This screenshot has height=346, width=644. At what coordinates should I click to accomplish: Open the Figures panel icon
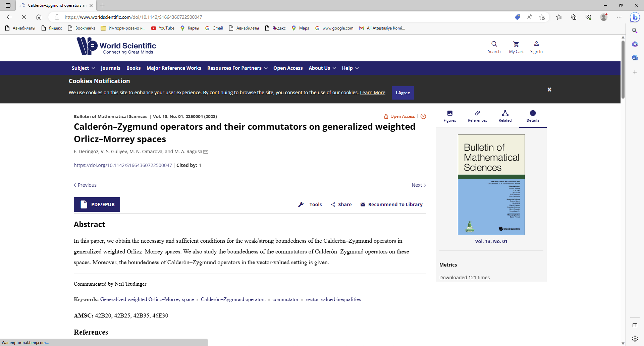(x=450, y=113)
